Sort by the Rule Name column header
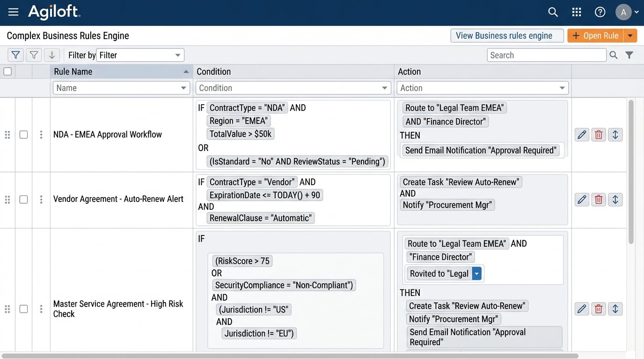 (x=73, y=71)
